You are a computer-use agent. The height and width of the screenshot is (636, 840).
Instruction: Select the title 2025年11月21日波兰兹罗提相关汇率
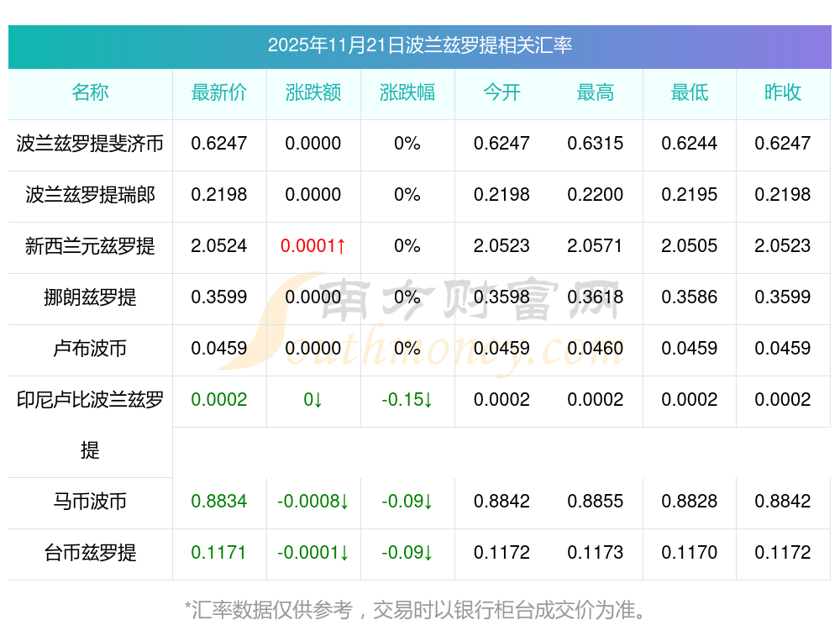(x=420, y=45)
